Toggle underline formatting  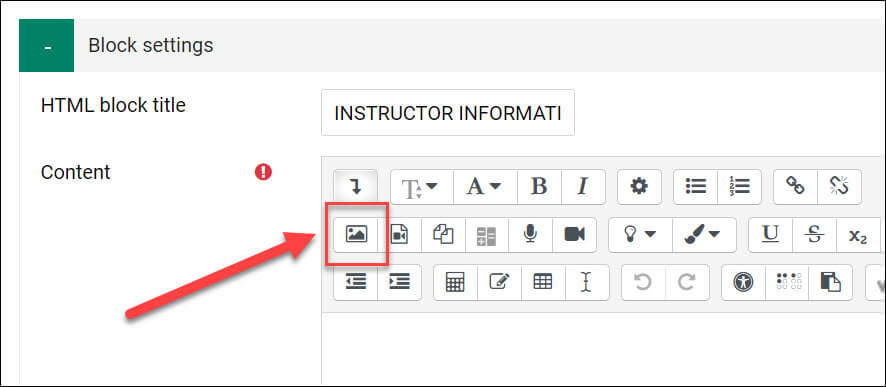tap(770, 234)
